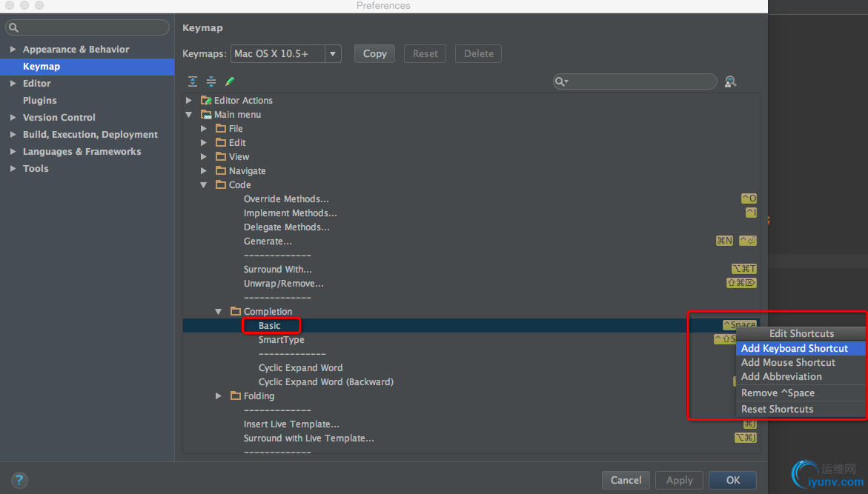
Task: Click the Folding folder icon
Action: (235, 395)
